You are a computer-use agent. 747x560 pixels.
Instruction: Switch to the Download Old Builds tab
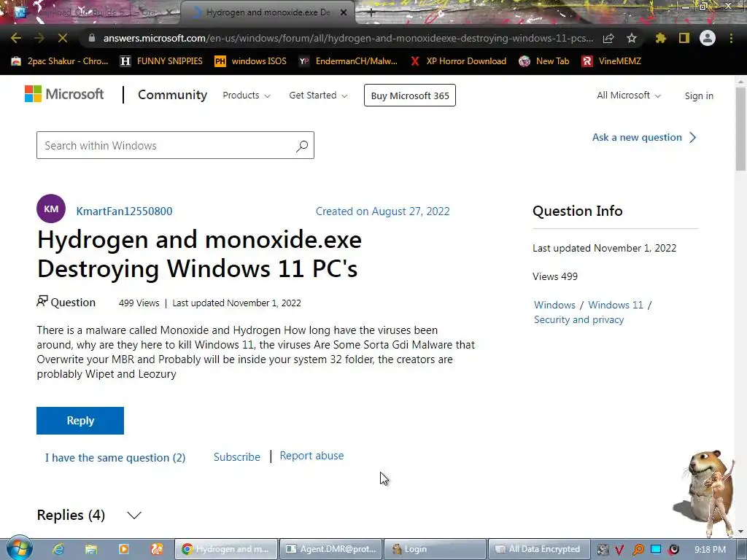pos(96,13)
